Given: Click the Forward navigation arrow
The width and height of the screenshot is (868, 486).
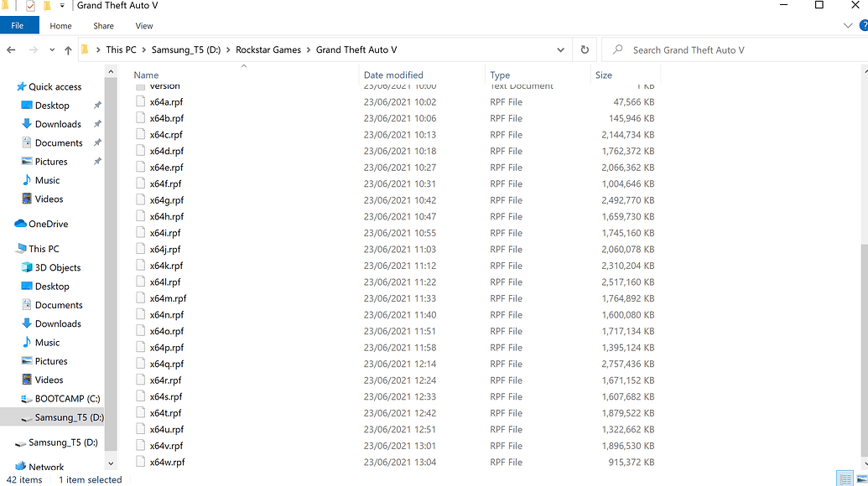Looking at the screenshot, I should click(34, 49).
